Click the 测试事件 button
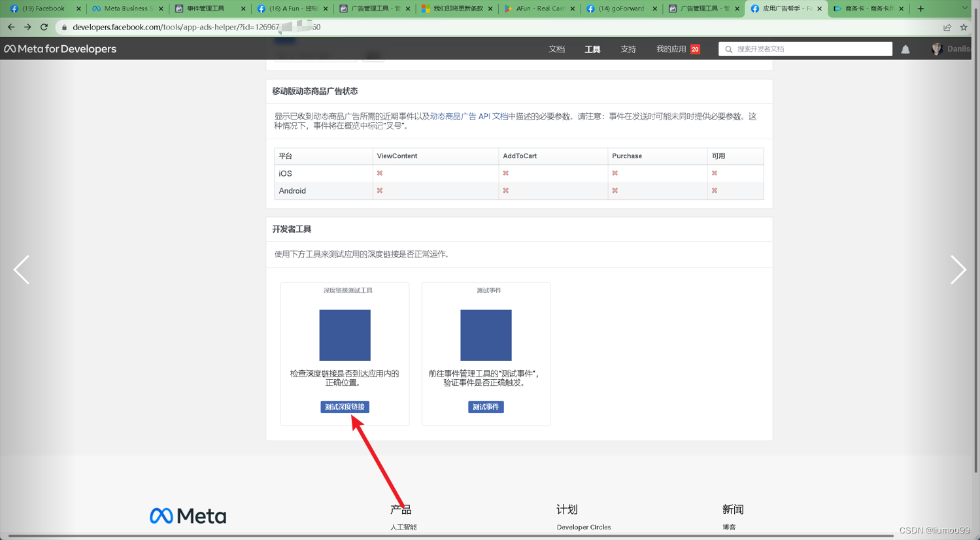 [x=486, y=407]
